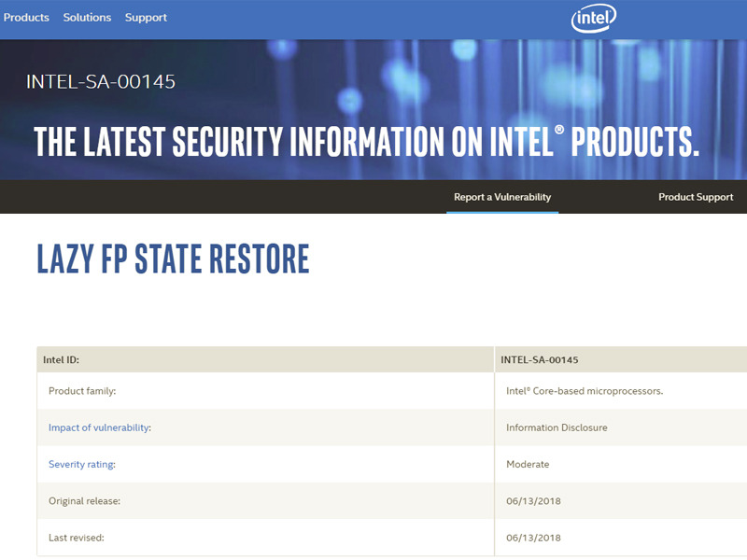This screenshot has width=747, height=560.
Task: Click the Information Disclosure value
Action: tap(557, 427)
